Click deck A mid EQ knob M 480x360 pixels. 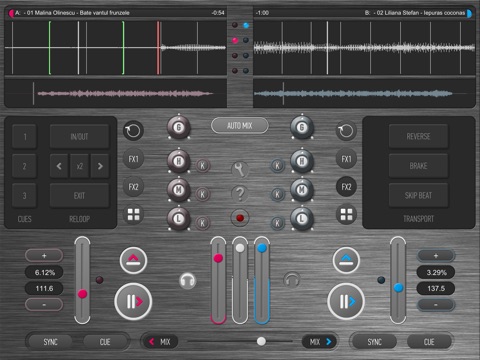(179, 190)
